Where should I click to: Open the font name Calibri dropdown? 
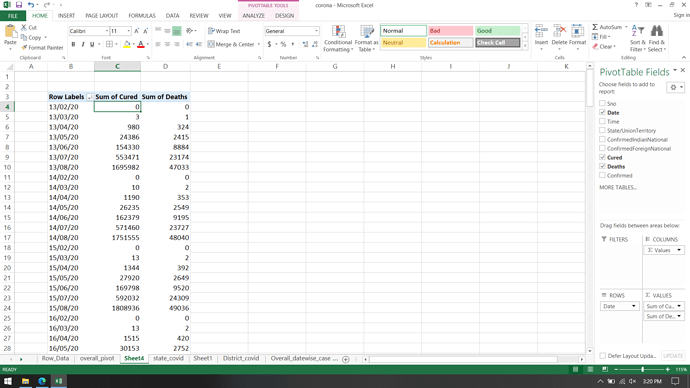coord(106,31)
